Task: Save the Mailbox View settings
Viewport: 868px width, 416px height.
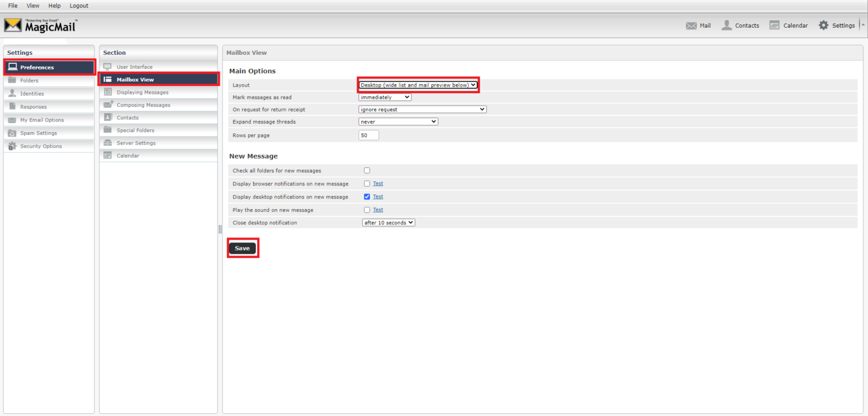Action: [x=242, y=248]
